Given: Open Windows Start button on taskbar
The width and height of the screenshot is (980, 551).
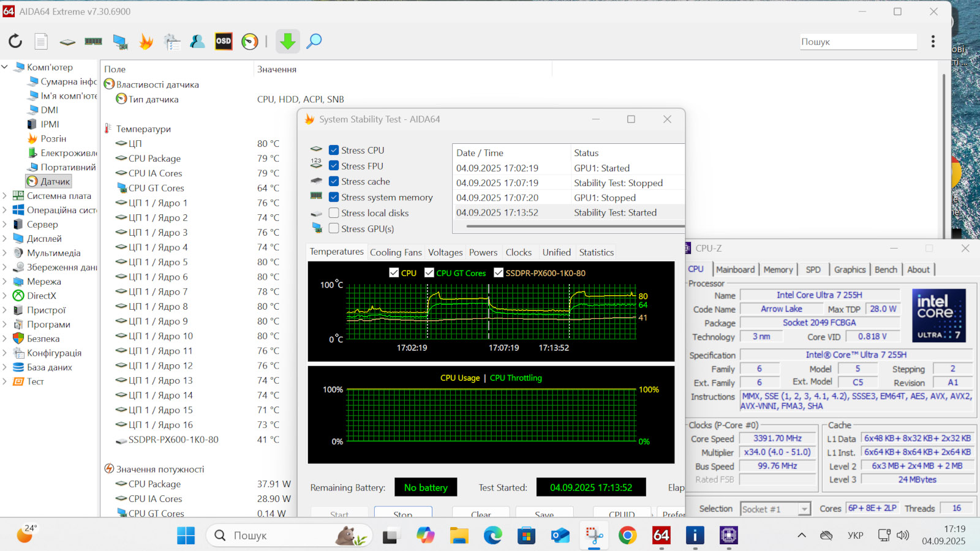Looking at the screenshot, I should tap(186, 536).
